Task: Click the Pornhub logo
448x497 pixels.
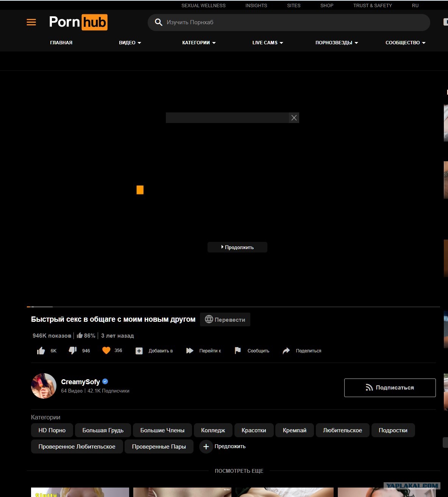Action: tap(78, 22)
